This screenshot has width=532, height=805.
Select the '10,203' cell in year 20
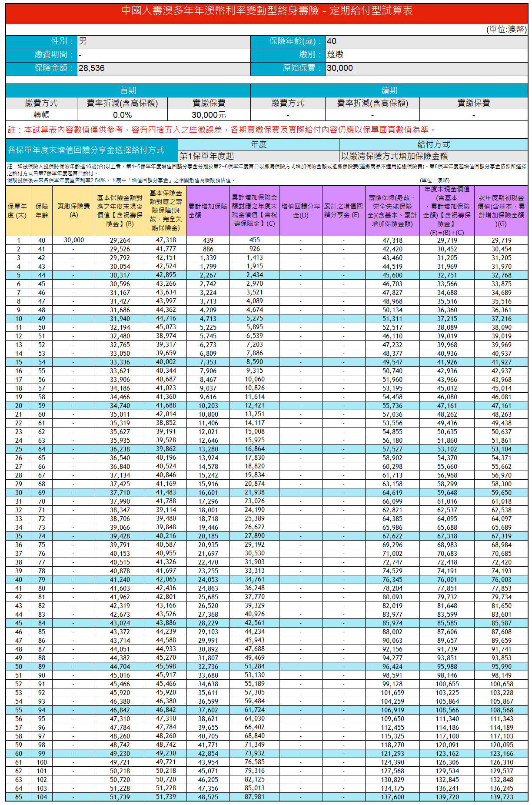(x=208, y=406)
